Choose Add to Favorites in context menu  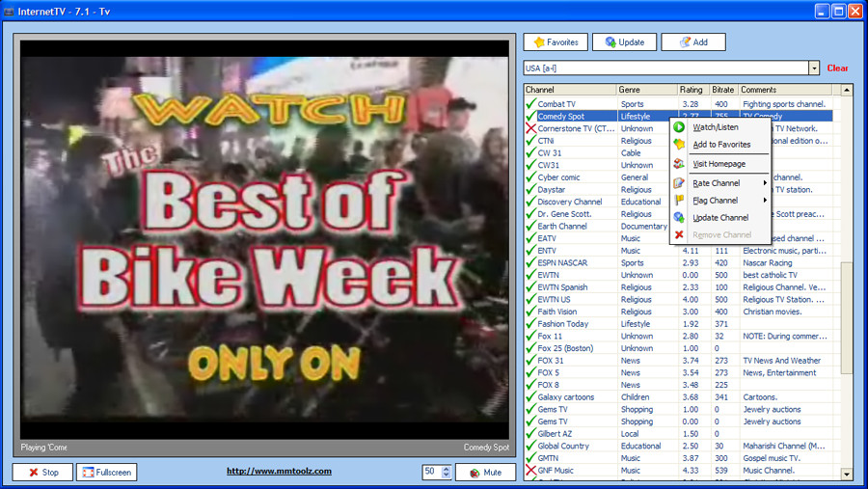point(719,145)
